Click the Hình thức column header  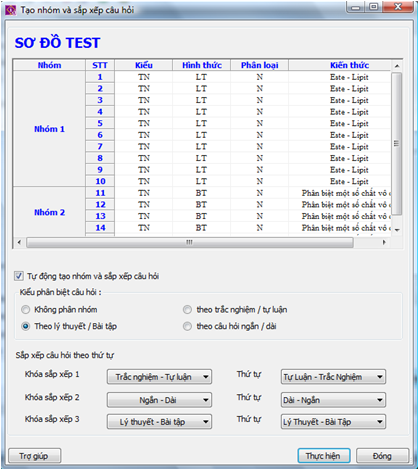tap(202, 65)
